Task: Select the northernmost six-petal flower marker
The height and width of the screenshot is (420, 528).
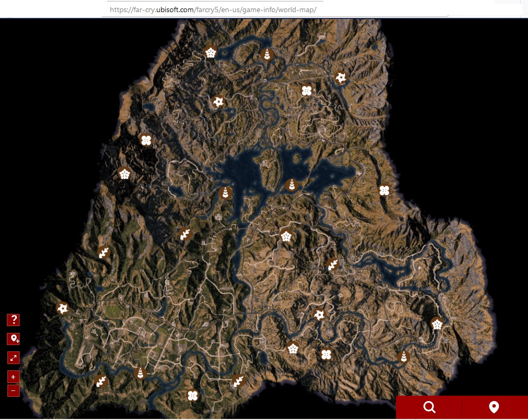Action: [x=211, y=53]
